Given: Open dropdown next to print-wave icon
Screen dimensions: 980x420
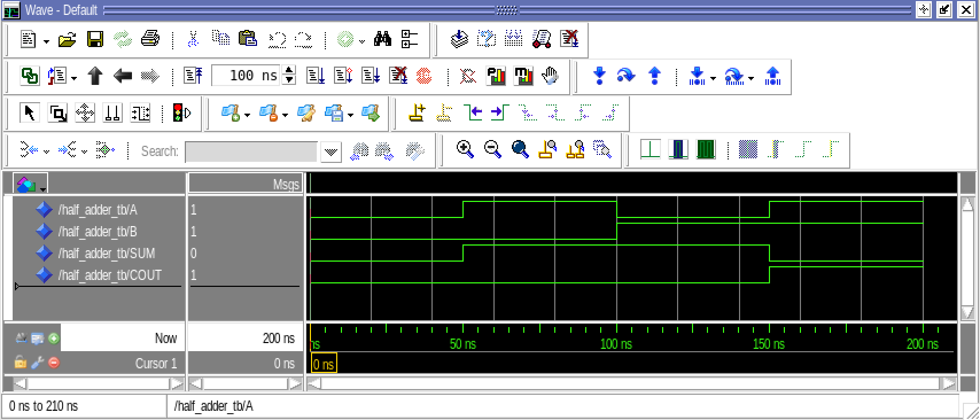Looking at the screenshot, I should point(351,115).
